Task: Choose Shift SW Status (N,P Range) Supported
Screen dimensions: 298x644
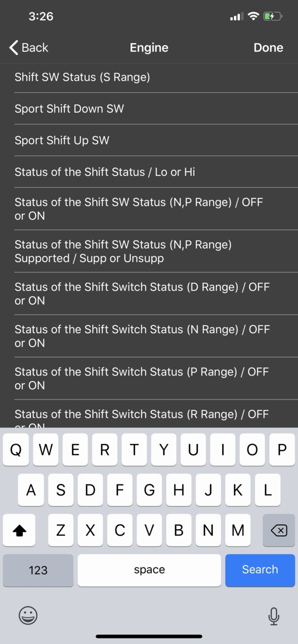Action: coord(149,251)
